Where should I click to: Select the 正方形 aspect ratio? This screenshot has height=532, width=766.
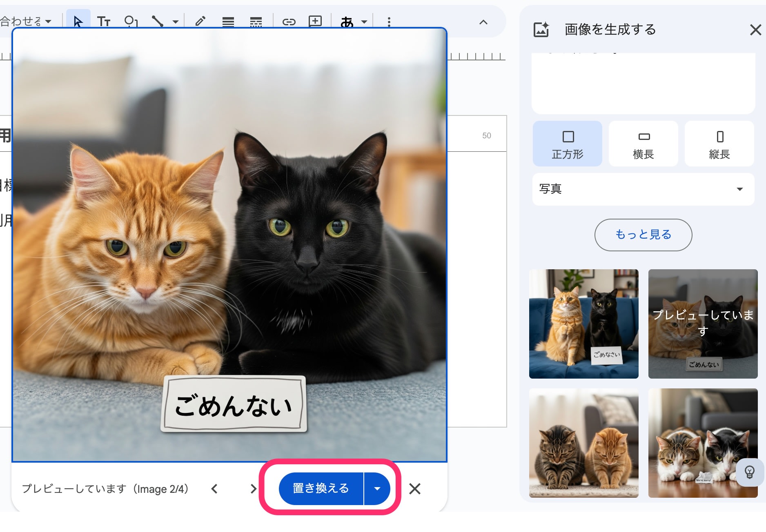(567, 144)
